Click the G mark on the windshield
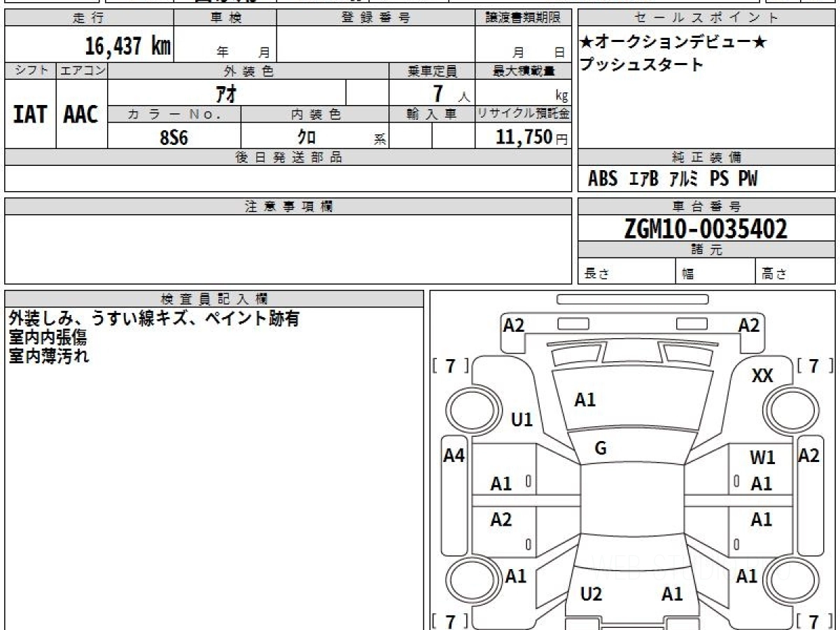 point(601,449)
